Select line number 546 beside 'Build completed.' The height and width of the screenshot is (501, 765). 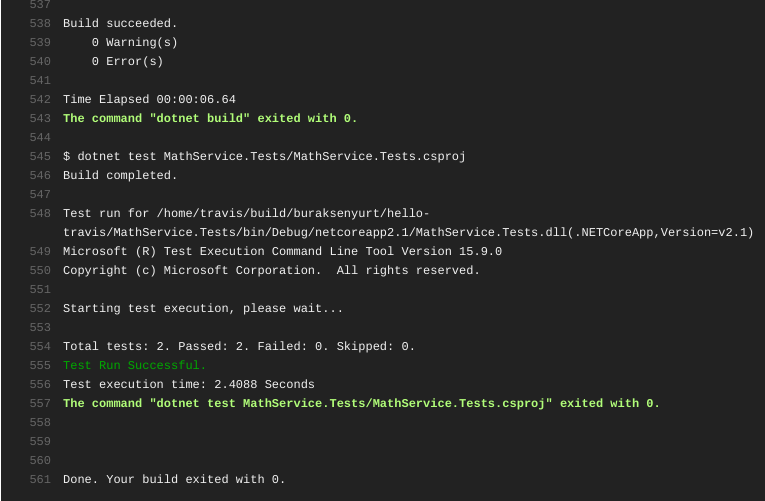[x=40, y=175]
